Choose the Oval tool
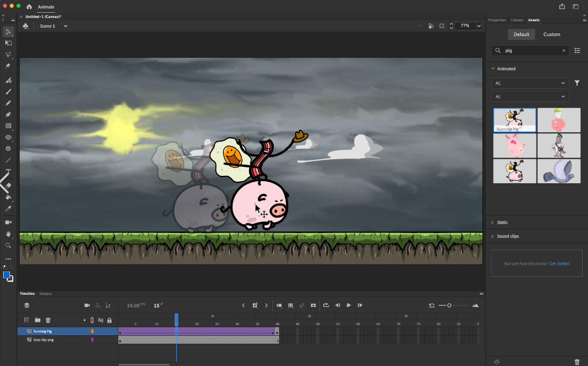 [x=8, y=137]
